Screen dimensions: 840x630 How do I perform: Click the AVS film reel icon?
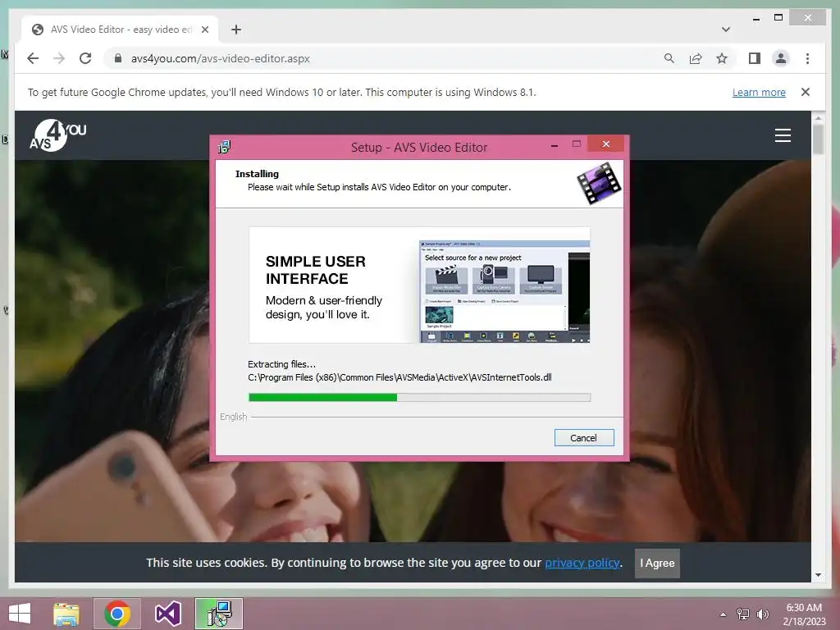coord(599,184)
